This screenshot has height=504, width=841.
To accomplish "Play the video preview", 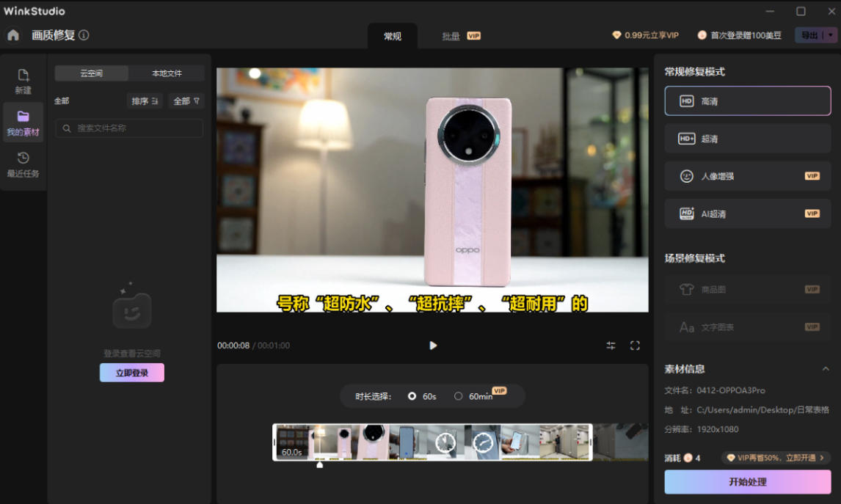I will pyautogui.click(x=433, y=346).
